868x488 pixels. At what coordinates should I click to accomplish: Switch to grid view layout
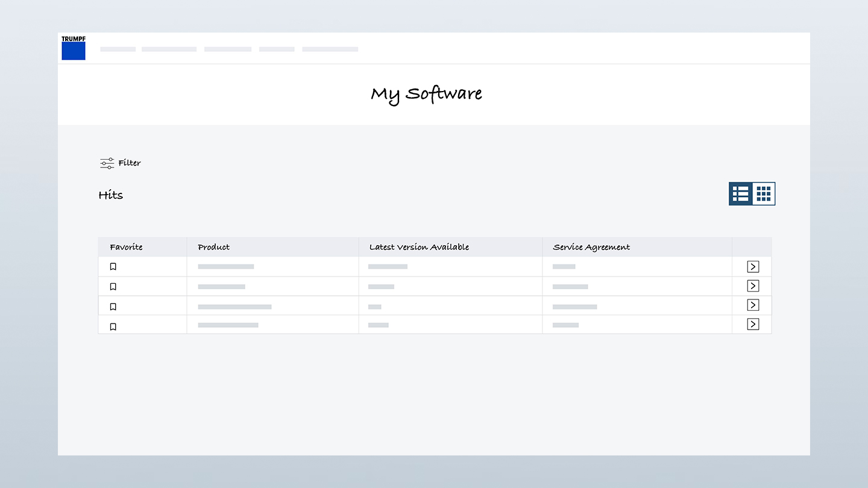point(764,194)
